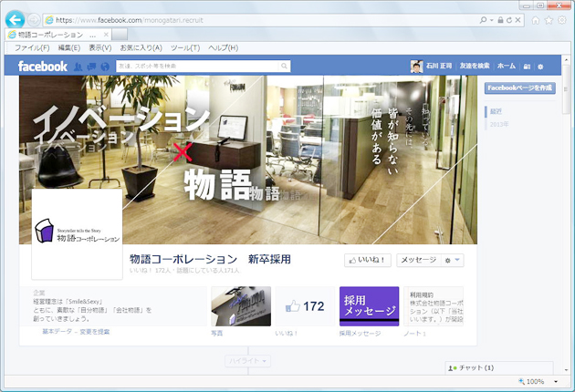The height and width of the screenshot is (392, 575).
Task: Click the 変更を提案 link
Action: [x=95, y=332]
